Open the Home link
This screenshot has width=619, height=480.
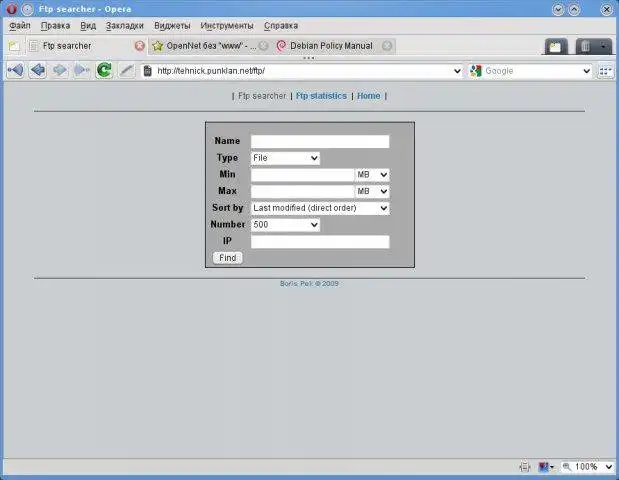click(x=369, y=96)
